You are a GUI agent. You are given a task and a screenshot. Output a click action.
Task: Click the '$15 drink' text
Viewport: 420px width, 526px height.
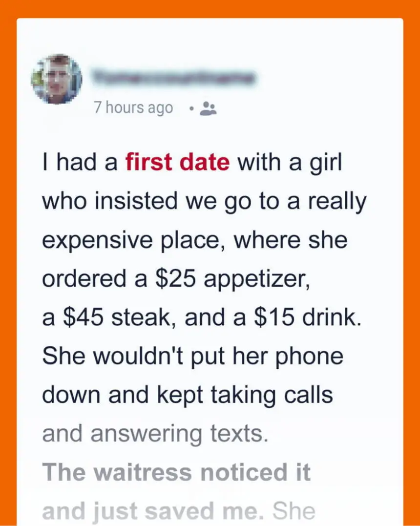click(x=305, y=318)
